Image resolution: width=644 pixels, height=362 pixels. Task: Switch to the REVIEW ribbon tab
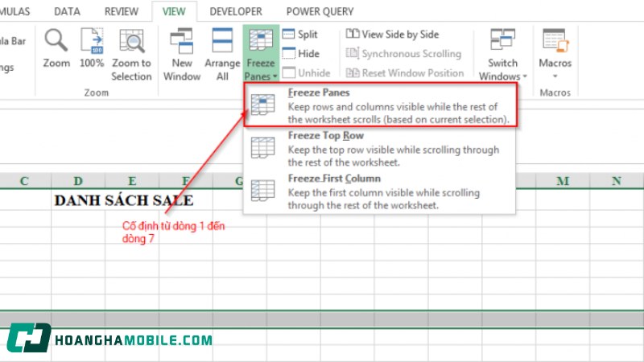click(x=122, y=11)
